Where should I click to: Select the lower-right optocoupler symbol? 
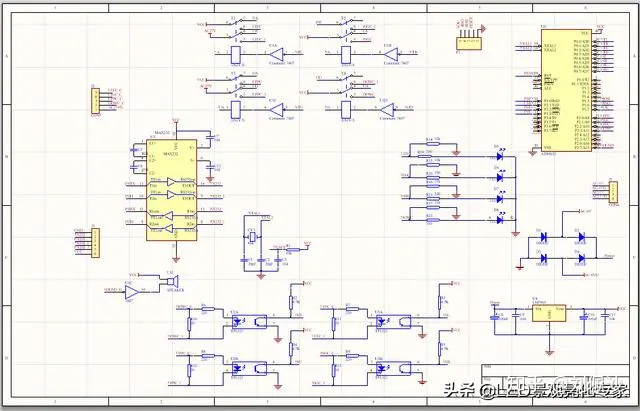(x=393, y=369)
